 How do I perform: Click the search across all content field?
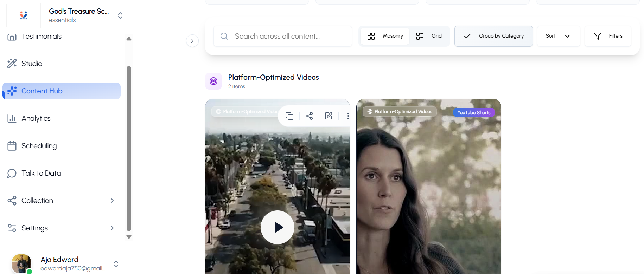click(283, 36)
